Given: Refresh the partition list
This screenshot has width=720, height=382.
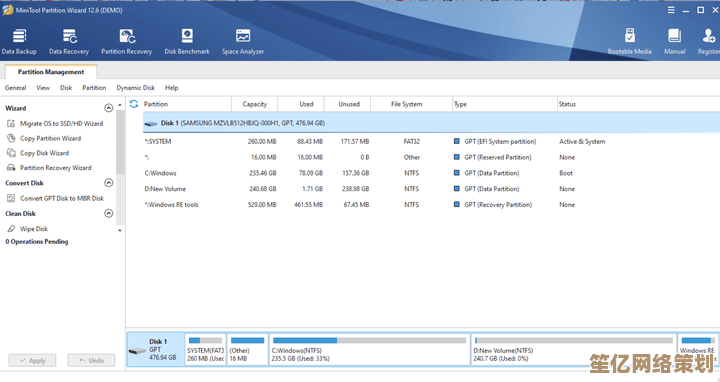Looking at the screenshot, I should pos(134,104).
